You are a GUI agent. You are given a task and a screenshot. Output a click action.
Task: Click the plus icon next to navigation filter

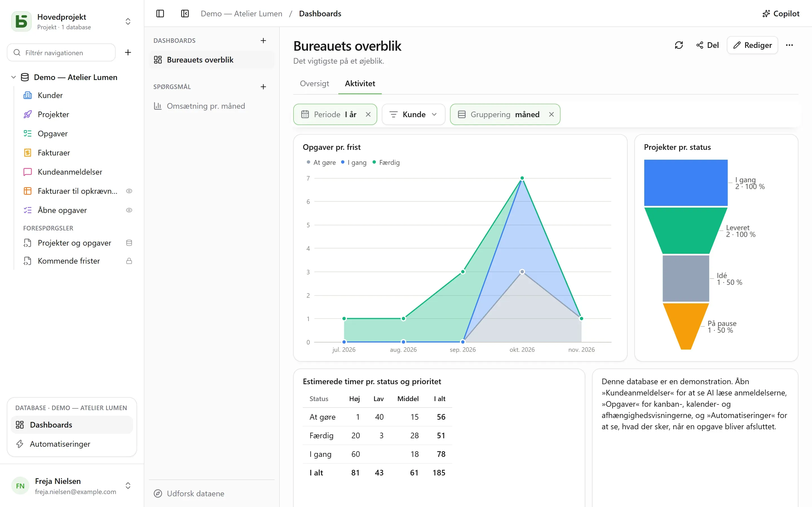128,52
